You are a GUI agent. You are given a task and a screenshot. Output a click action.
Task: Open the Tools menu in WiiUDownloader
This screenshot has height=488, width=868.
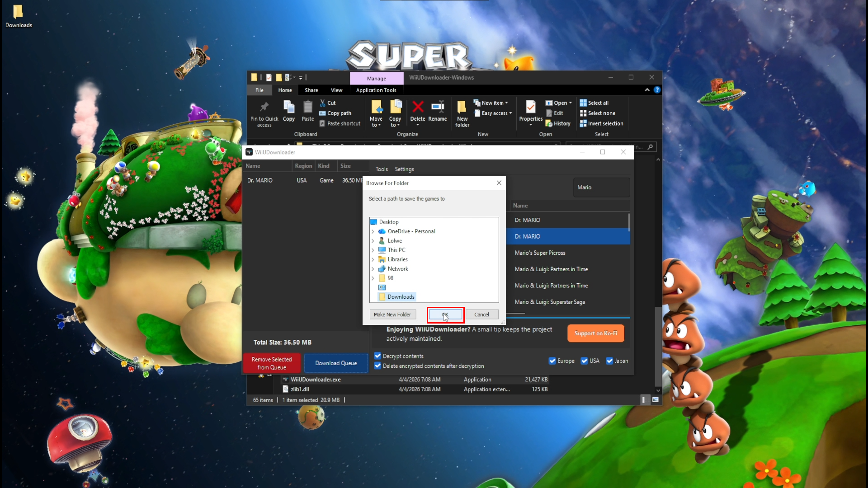point(381,169)
